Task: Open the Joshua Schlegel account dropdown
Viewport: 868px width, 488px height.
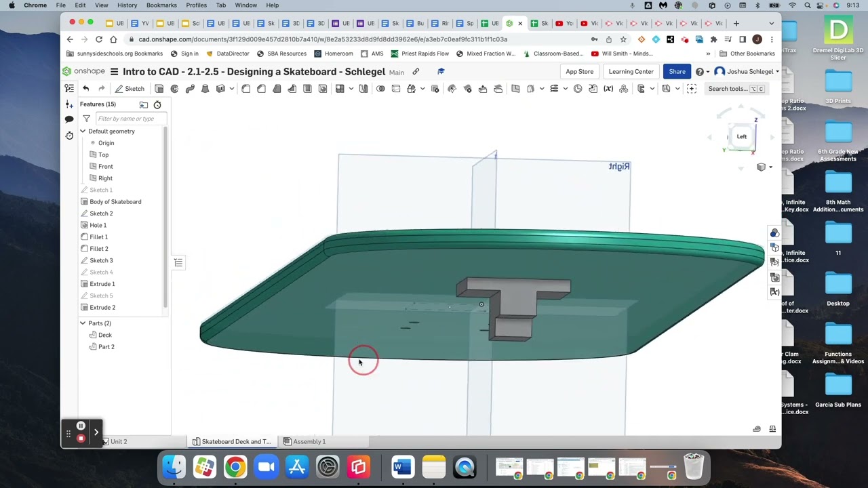Action: click(x=747, y=71)
